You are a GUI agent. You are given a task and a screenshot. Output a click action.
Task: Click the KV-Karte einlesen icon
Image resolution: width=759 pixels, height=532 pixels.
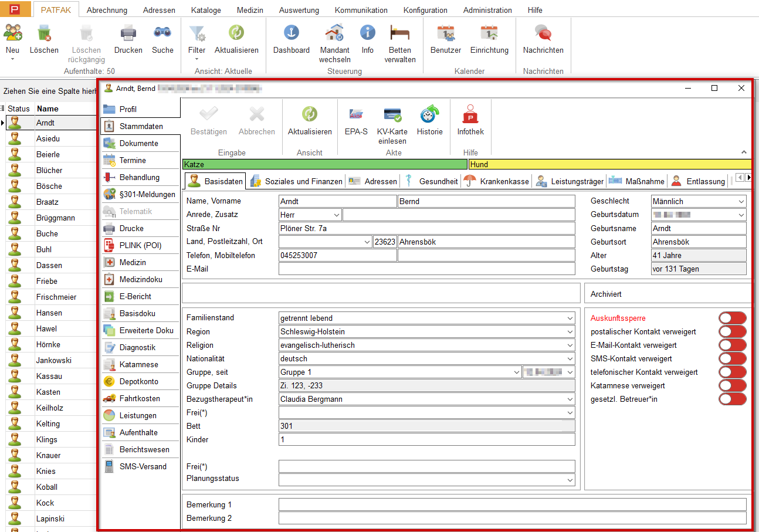(x=392, y=115)
